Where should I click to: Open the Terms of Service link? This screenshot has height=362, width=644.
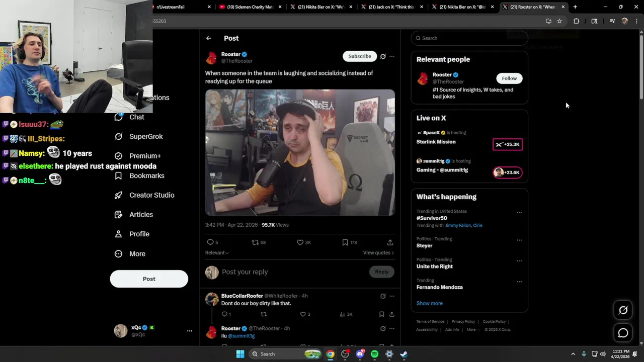click(430, 322)
